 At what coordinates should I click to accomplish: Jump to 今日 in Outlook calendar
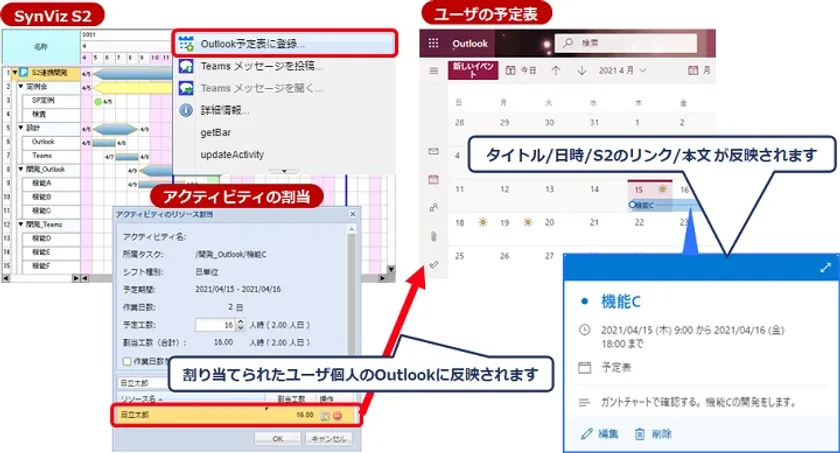[x=521, y=70]
